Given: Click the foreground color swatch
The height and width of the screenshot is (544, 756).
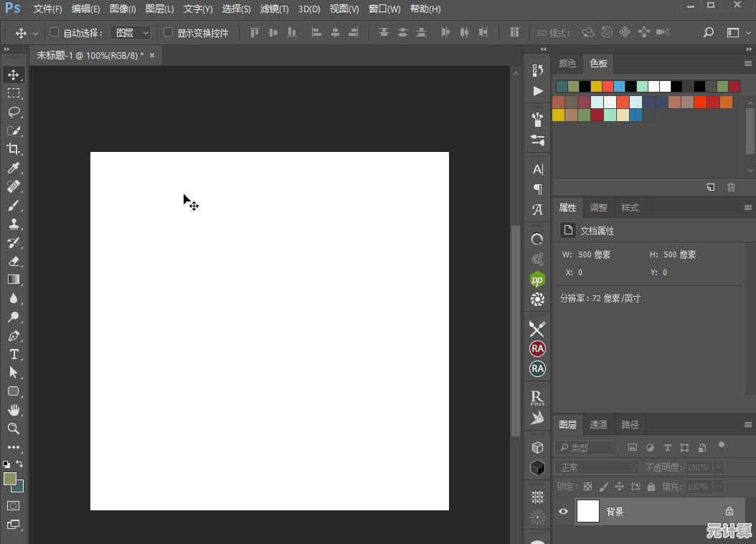Looking at the screenshot, I should click(x=10, y=479).
